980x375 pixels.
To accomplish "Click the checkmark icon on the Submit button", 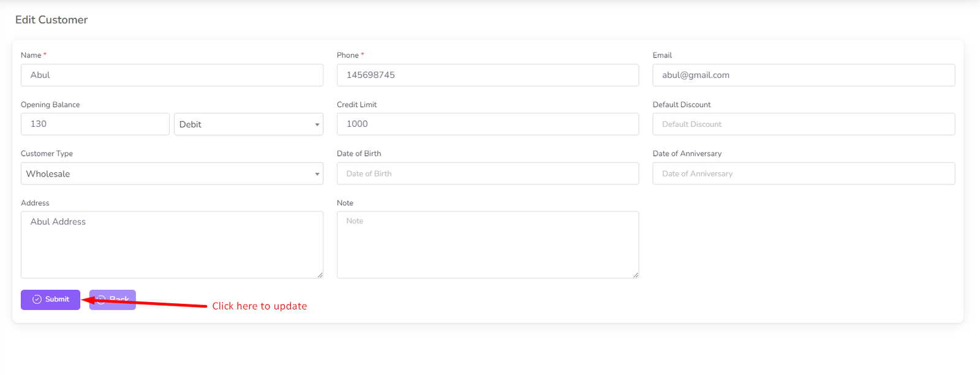I will (37, 300).
